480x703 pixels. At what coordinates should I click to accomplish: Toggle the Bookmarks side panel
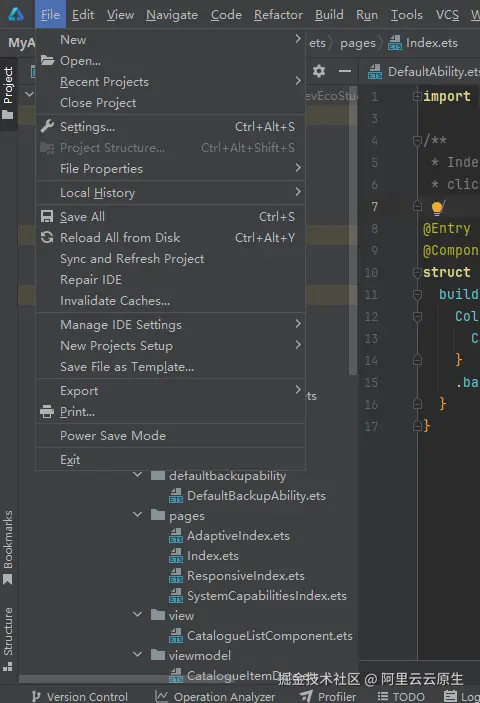(x=8, y=548)
